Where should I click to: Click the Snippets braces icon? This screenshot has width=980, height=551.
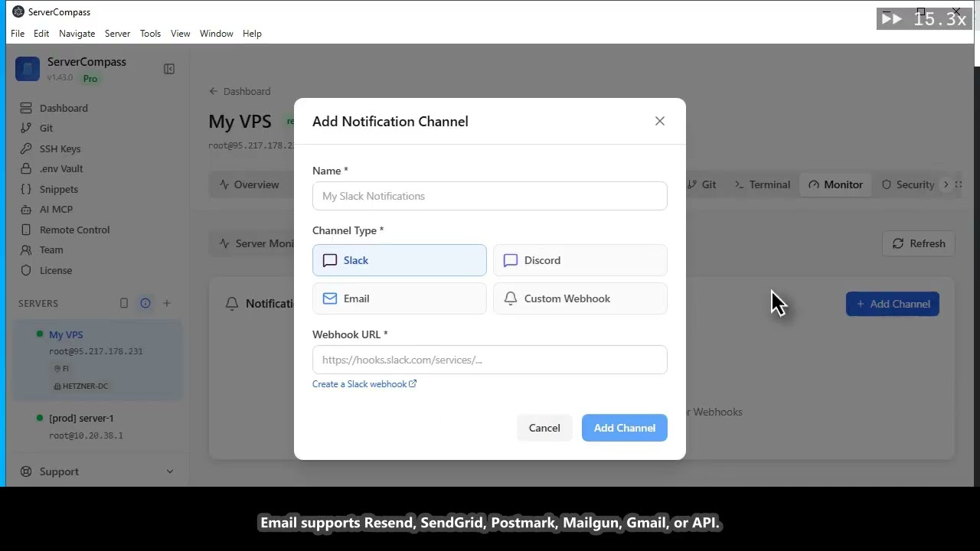26,189
